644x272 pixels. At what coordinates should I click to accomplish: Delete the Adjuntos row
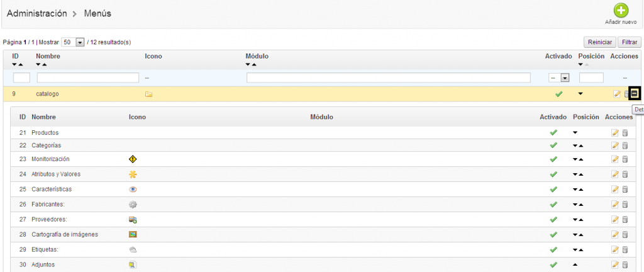(625, 265)
